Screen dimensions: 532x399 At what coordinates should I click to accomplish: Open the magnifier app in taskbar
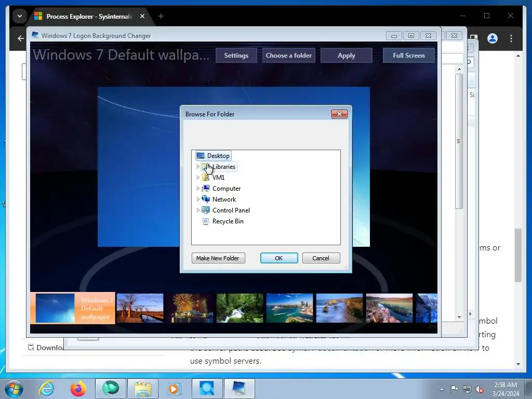pos(207,389)
